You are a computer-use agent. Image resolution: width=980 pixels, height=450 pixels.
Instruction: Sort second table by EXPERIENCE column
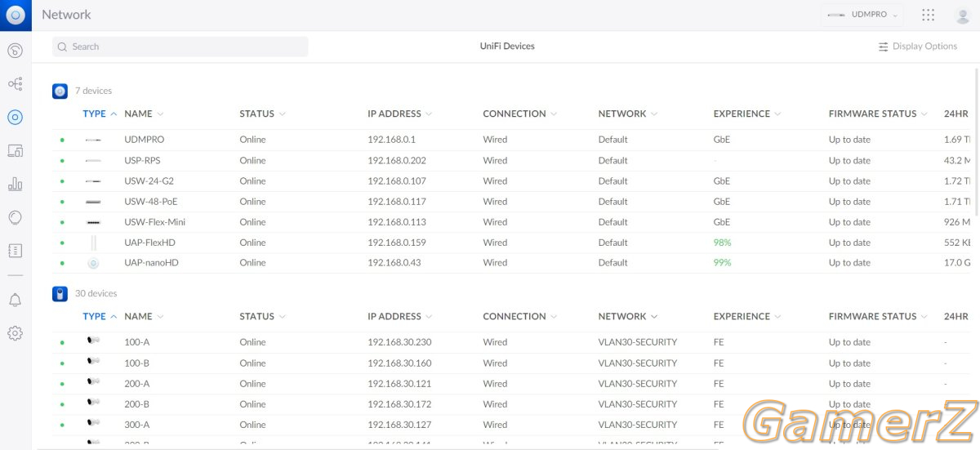747,316
